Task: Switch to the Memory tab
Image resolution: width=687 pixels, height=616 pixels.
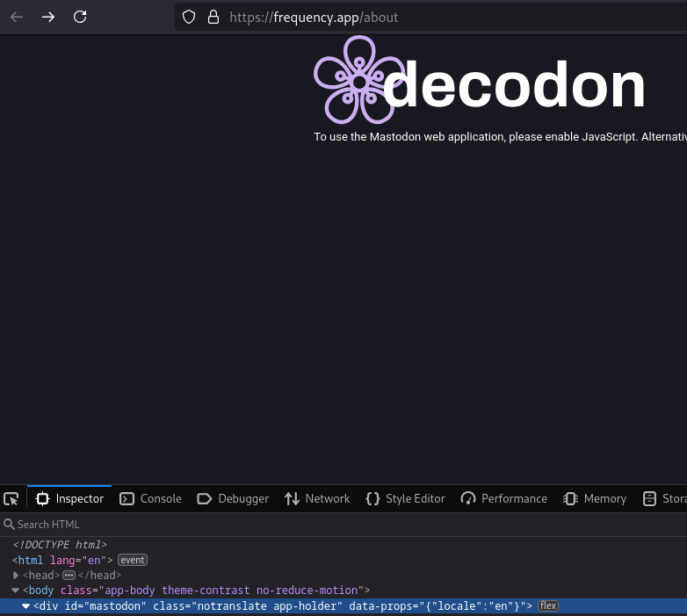Action: pos(595,498)
